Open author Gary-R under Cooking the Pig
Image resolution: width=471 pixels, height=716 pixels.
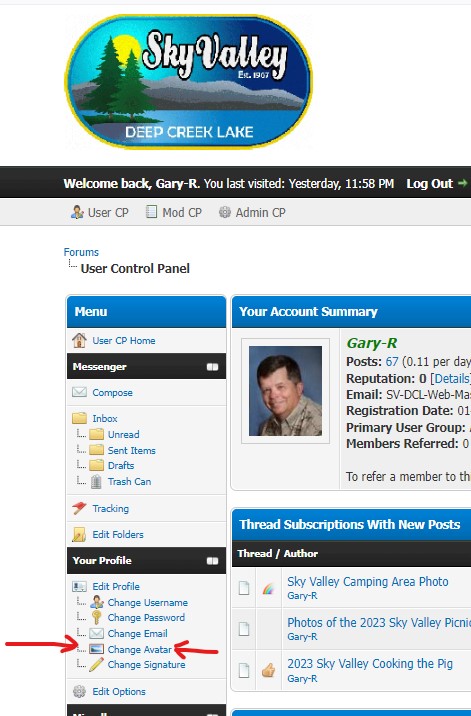pyautogui.click(x=302, y=679)
